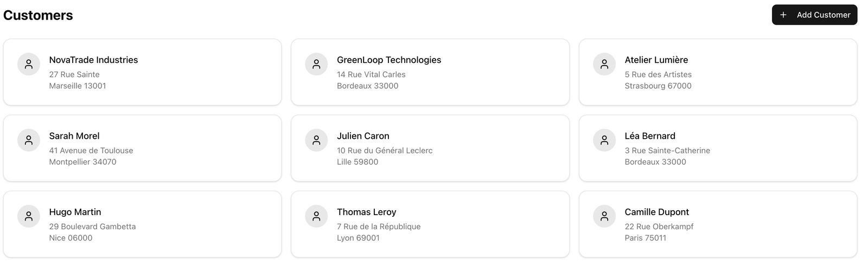Click Thomas Leroy's avatar icon
Image resolution: width=868 pixels, height=265 pixels.
click(x=316, y=216)
